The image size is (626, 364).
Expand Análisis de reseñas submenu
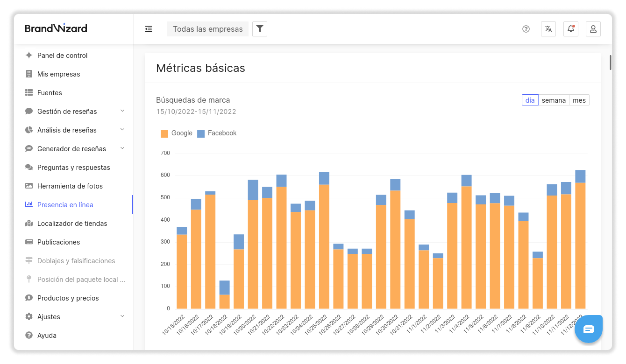tap(122, 130)
